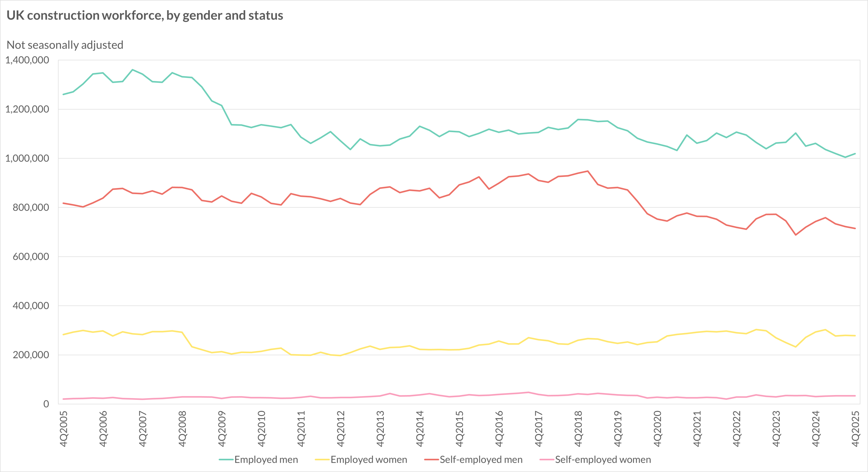The height and width of the screenshot is (472, 868).
Task: Click the pink Self-employed women legend line swatch
Action: pos(547,460)
